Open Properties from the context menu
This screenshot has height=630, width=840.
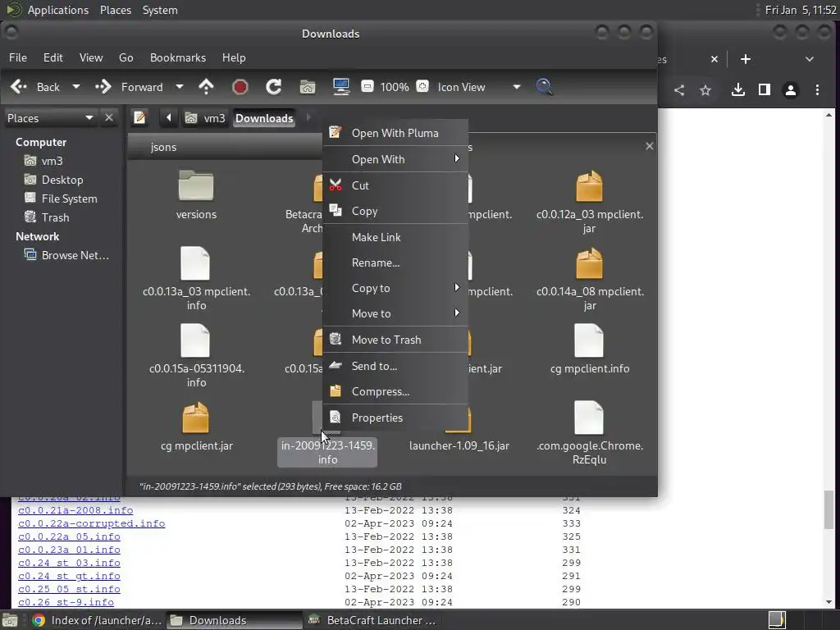[x=396, y=418]
